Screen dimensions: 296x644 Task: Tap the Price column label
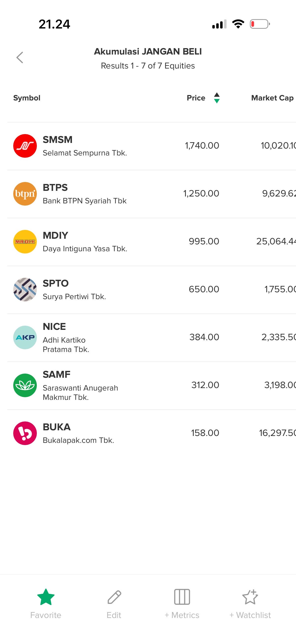tap(196, 98)
